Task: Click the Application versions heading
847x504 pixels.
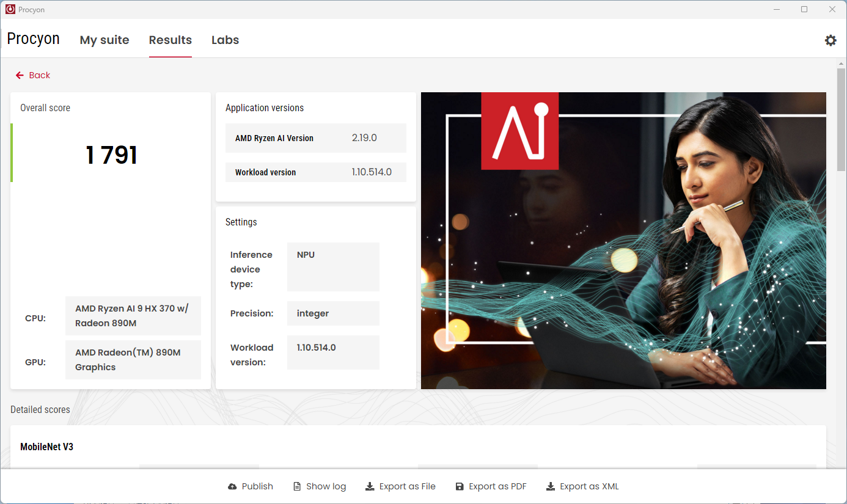Action: click(x=265, y=108)
